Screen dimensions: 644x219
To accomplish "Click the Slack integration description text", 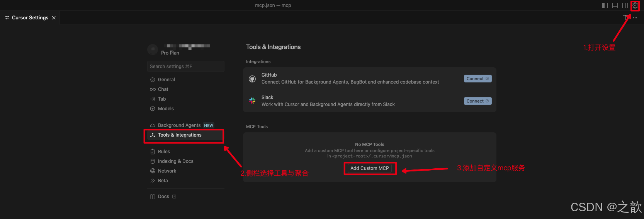I will click(x=328, y=104).
